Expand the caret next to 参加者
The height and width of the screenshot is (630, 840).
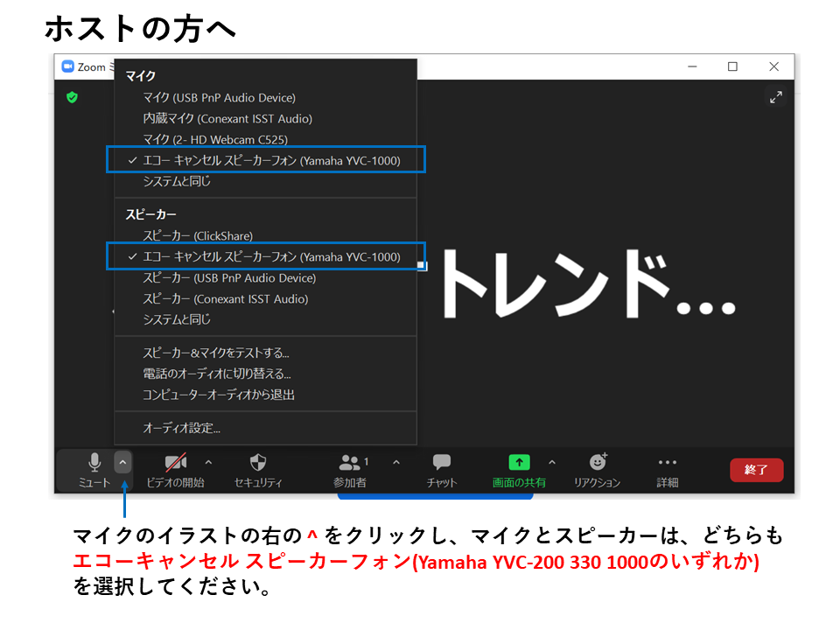pos(396,462)
